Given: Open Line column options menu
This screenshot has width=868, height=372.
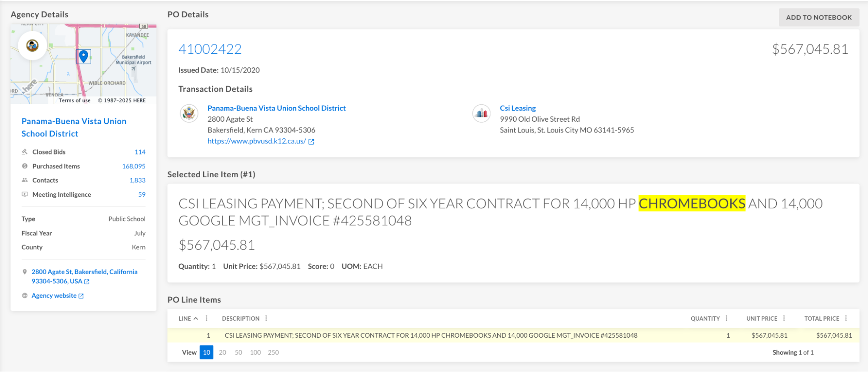Looking at the screenshot, I should 207,319.
